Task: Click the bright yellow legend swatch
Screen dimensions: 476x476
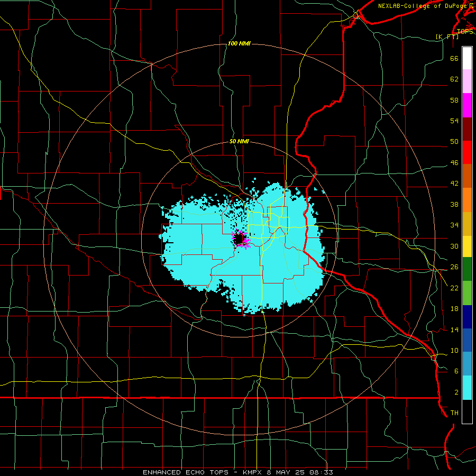Action: (x=467, y=246)
